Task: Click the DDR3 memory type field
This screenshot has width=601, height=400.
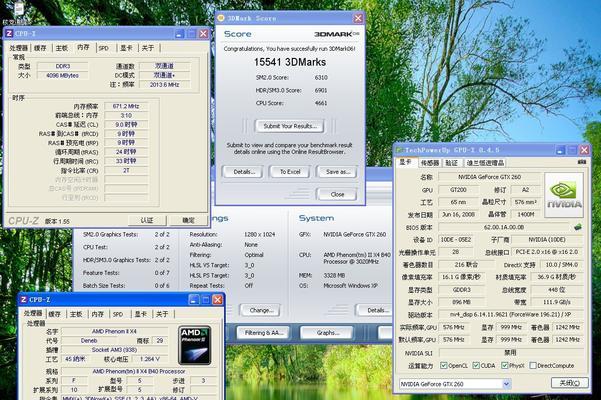Action: 62,66
